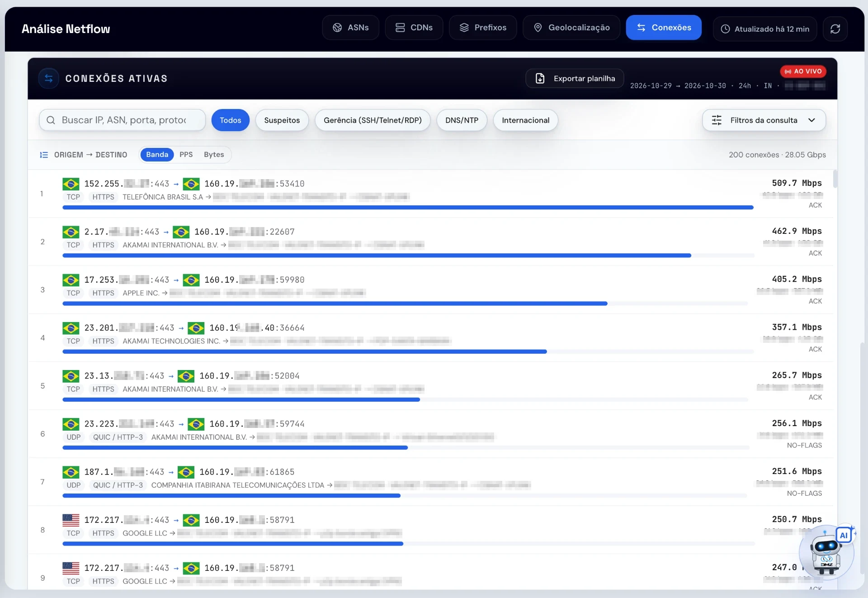Viewport: 868px width, 598px height.
Task: Select the Conexões tab
Action: (664, 28)
